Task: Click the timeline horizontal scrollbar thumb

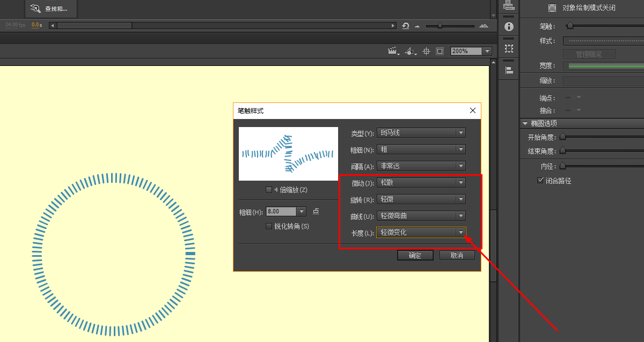Action: click(94, 25)
